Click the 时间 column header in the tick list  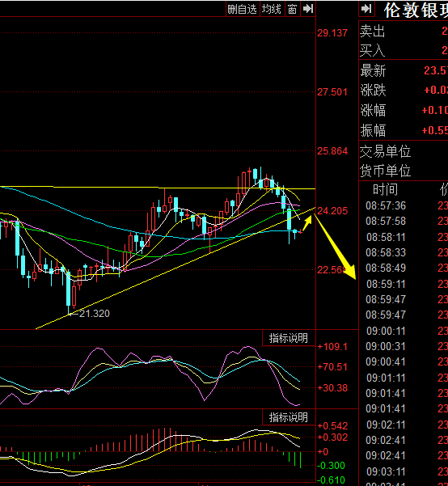[385, 189]
